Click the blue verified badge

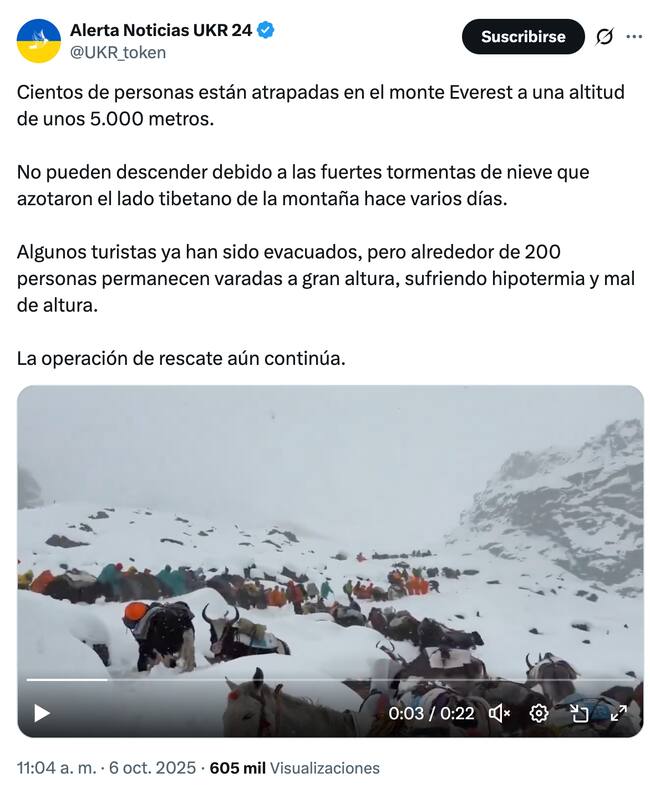266,30
